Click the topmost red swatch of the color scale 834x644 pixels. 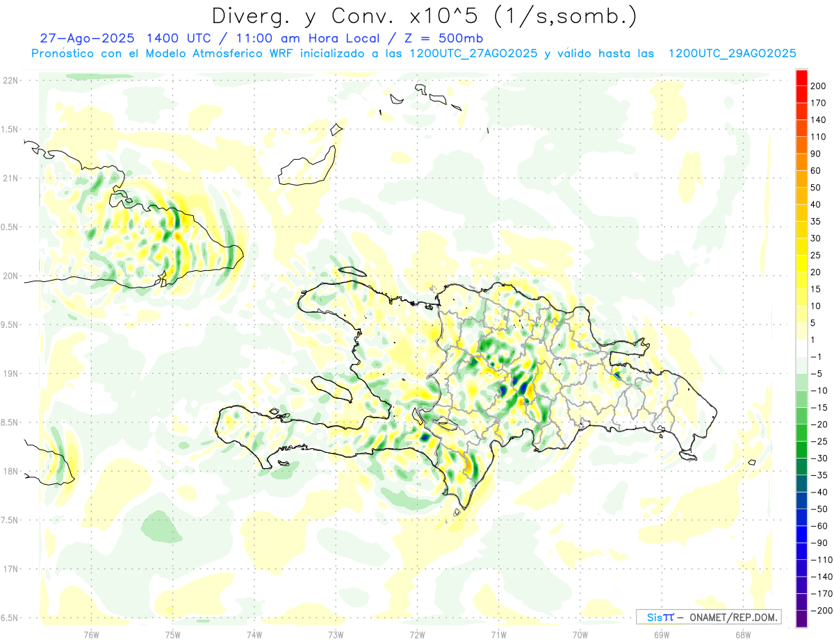801,78
